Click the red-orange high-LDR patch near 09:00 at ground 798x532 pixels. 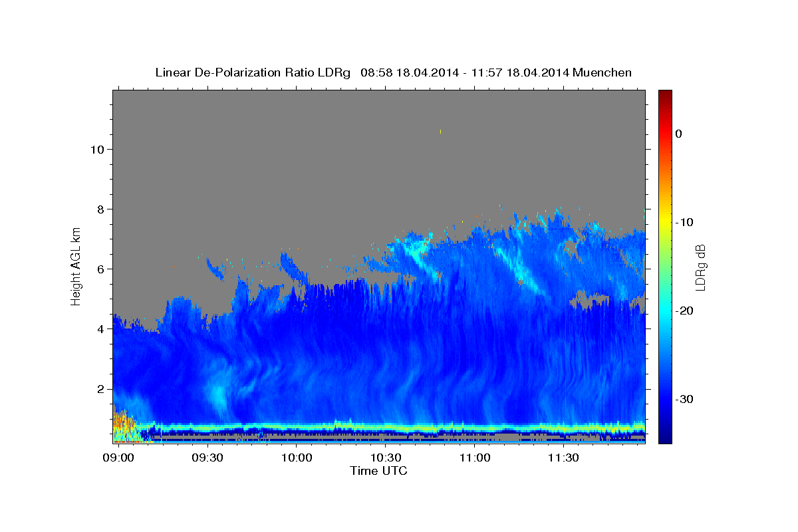[x=123, y=424]
